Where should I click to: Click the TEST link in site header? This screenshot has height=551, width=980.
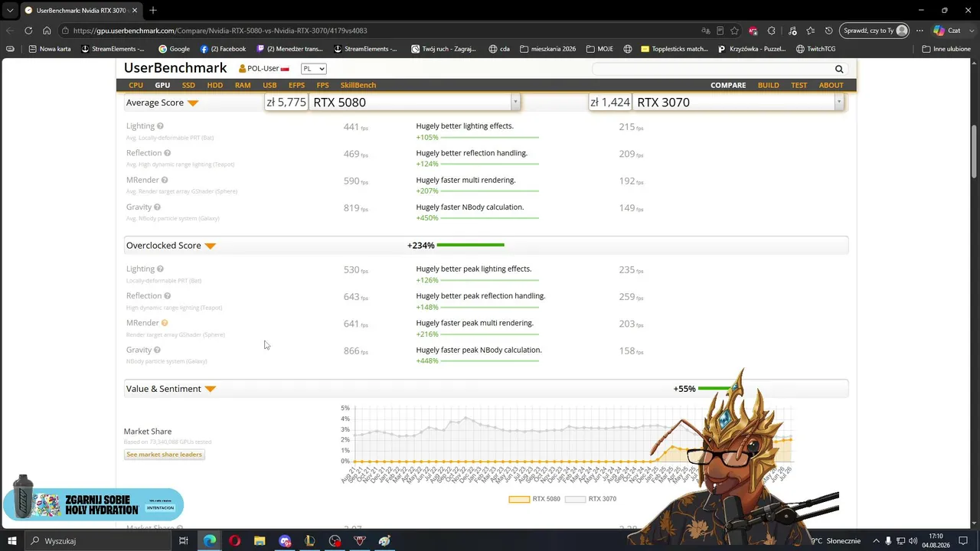click(799, 85)
